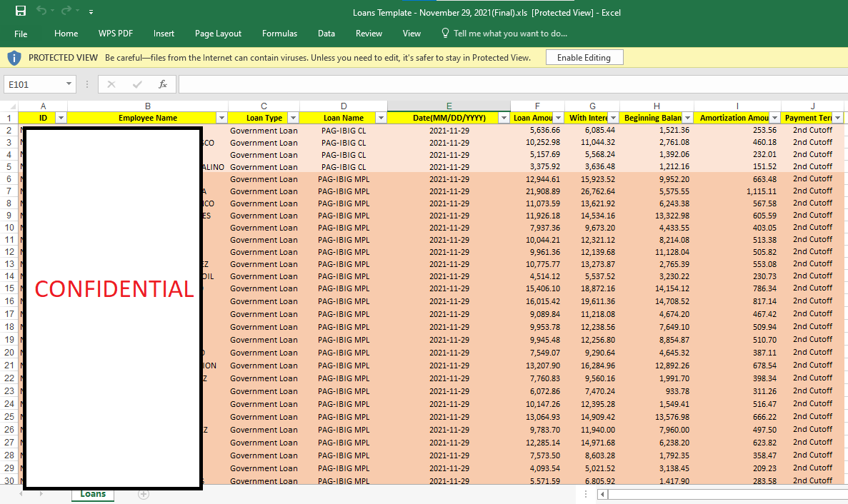Click the Insert Function fx icon
Image resolution: width=848 pixels, height=504 pixels.
tap(163, 84)
